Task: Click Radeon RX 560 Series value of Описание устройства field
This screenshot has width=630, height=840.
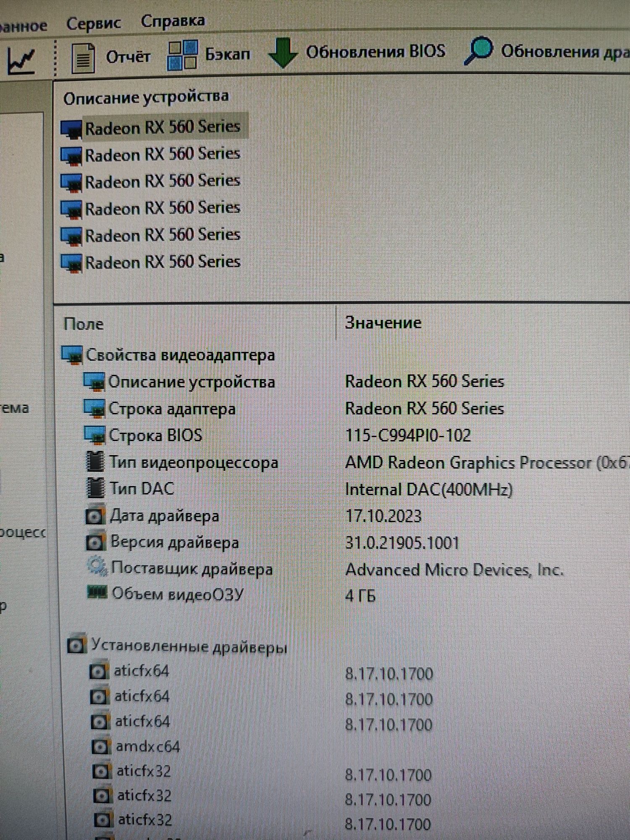Action: pyautogui.click(x=424, y=381)
